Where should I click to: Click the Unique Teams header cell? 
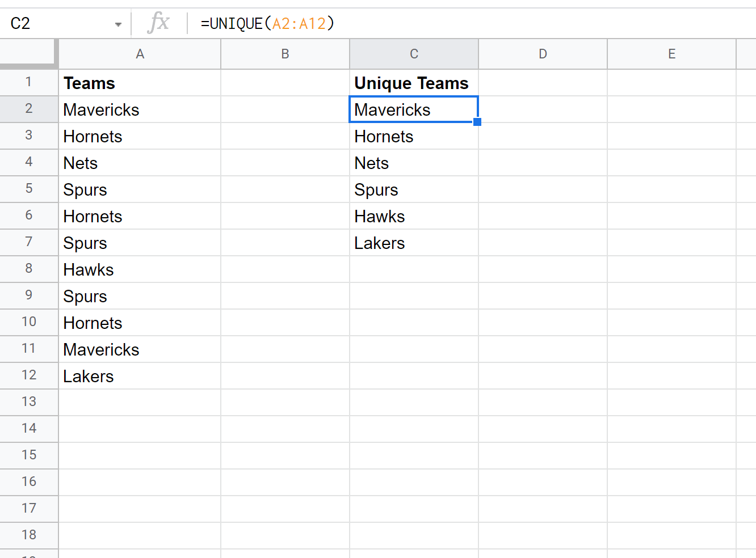click(x=414, y=83)
